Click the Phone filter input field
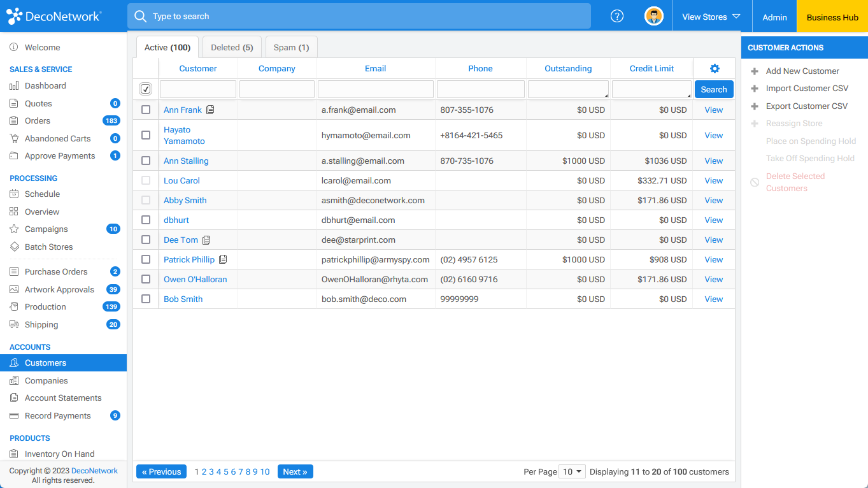The image size is (868, 488). coord(481,89)
